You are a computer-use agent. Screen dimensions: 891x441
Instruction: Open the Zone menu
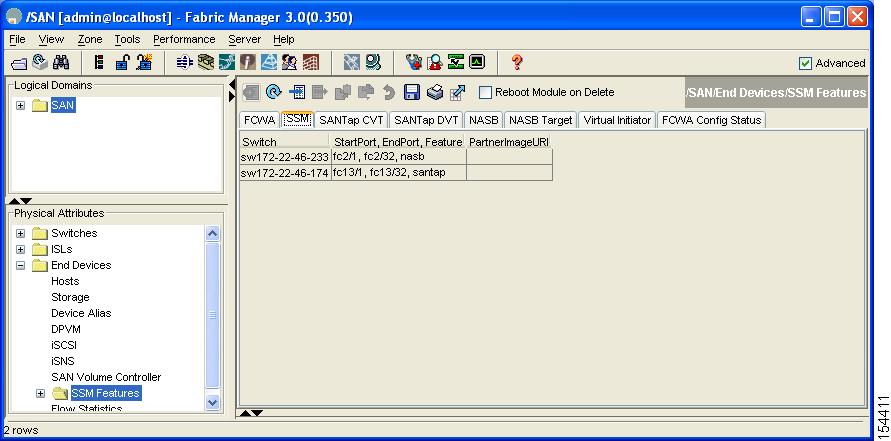click(x=90, y=39)
